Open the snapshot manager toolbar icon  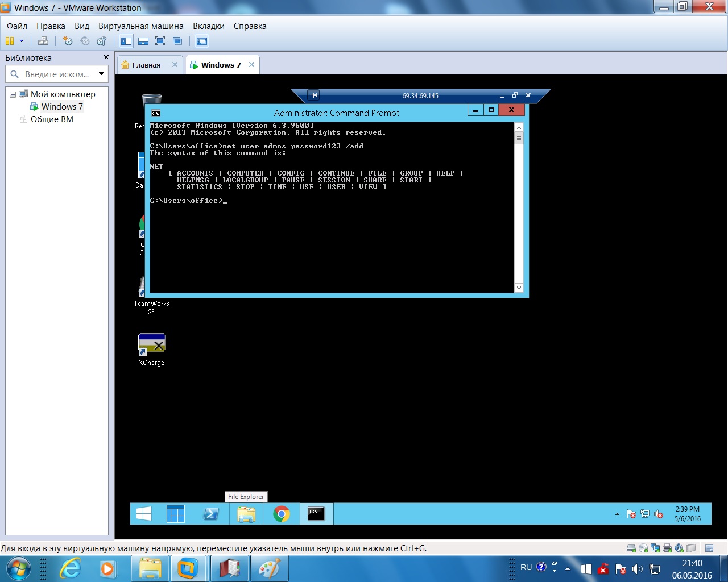(102, 41)
